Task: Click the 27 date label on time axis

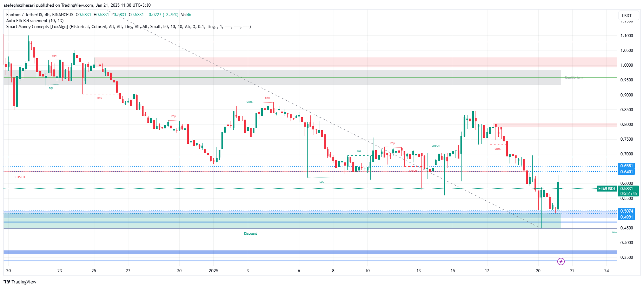Action: (128, 271)
